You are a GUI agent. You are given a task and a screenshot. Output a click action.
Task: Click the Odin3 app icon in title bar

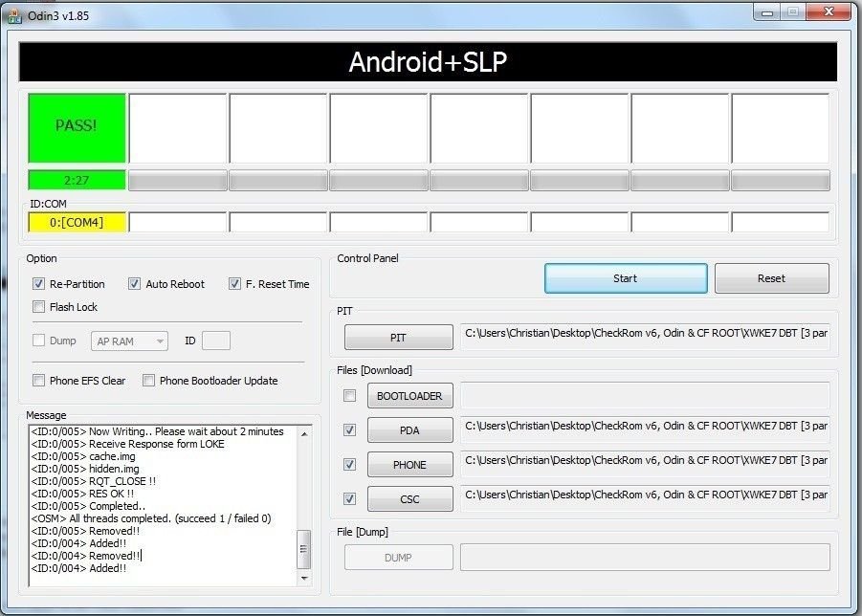[x=14, y=16]
